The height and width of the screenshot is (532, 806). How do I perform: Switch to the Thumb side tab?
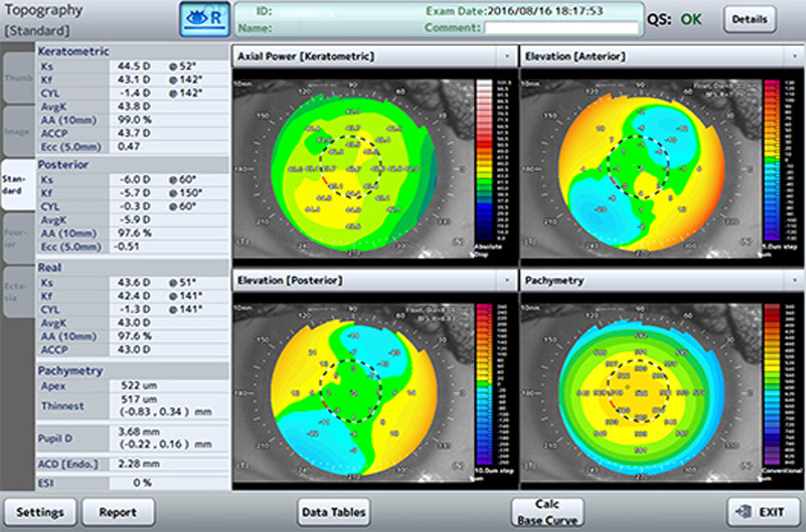tap(19, 77)
